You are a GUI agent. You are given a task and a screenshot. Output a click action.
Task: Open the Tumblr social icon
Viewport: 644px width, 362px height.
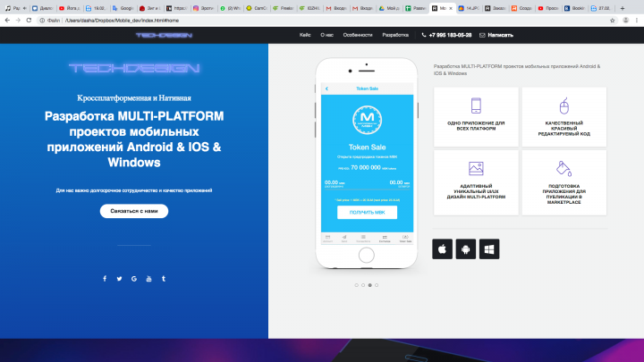[164, 279]
